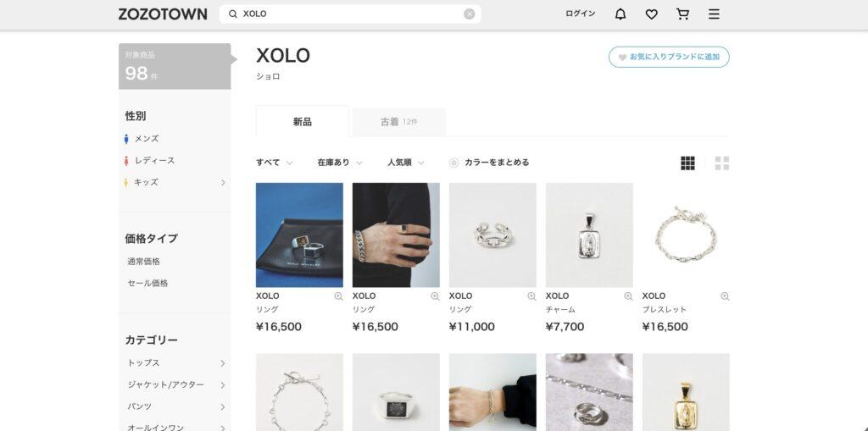Open the hamburger menu icon
The image size is (868, 431).
tap(714, 14)
